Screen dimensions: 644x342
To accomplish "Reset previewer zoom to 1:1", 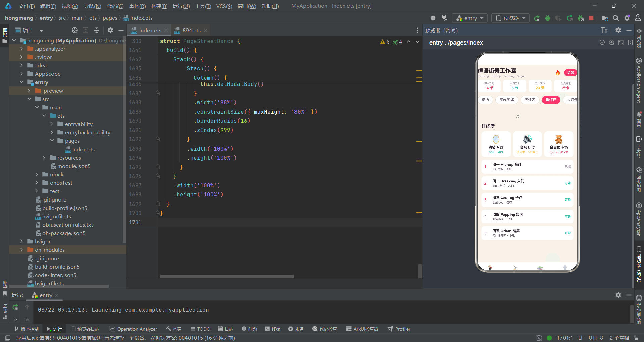I will click(x=630, y=43).
